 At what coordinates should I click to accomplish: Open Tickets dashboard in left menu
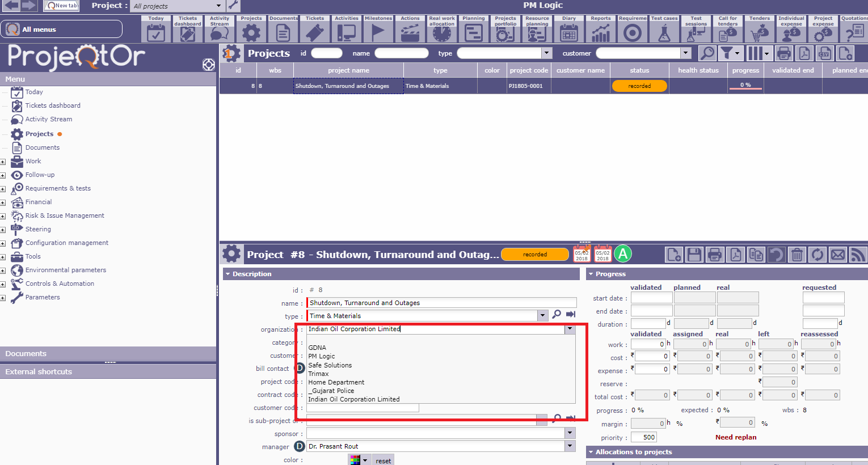53,105
